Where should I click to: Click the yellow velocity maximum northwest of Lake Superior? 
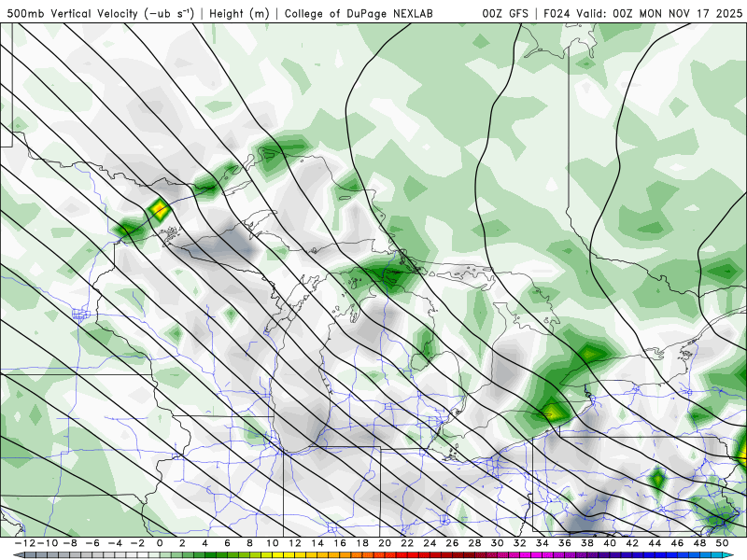pos(159,208)
